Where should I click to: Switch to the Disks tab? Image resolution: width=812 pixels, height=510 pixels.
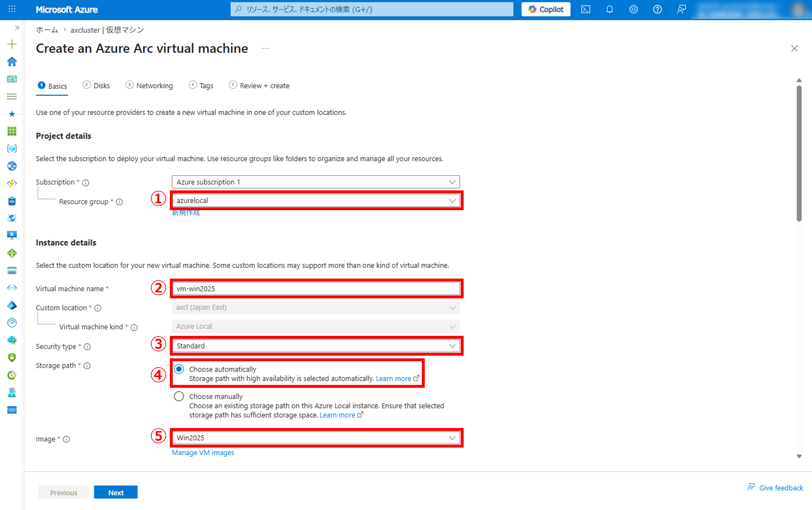coord(96,86)
